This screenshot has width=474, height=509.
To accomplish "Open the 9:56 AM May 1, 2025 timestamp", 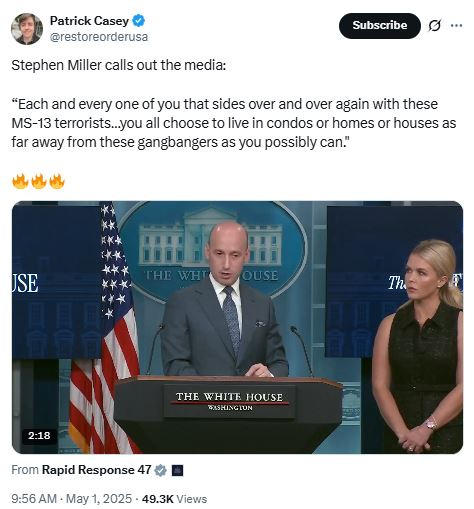I will tap(71, 499).
